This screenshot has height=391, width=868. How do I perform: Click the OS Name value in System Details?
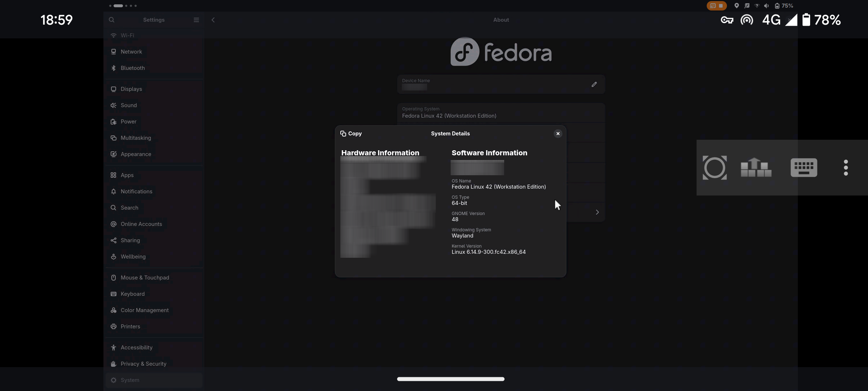tap(499, 187)
